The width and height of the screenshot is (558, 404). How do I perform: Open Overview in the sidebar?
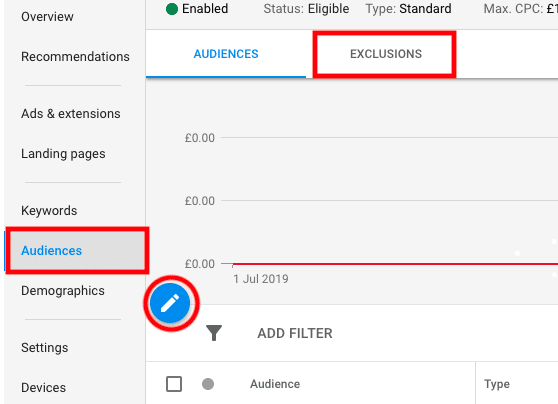pyautogui.click(x=47, y=16)
